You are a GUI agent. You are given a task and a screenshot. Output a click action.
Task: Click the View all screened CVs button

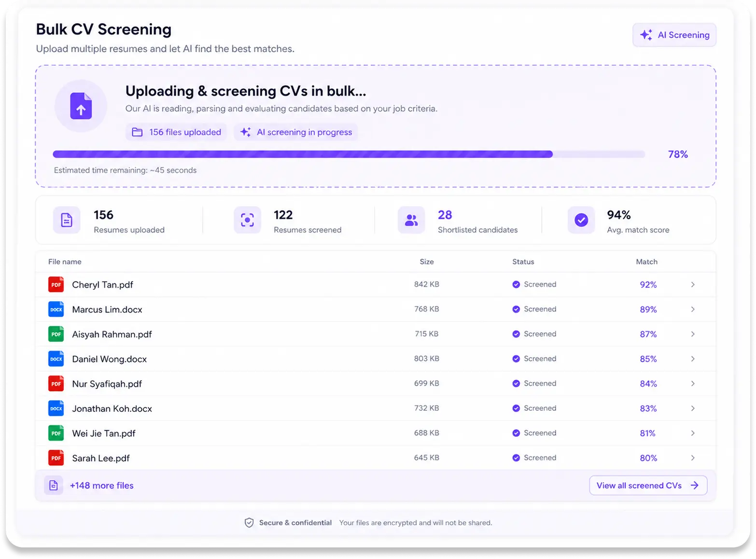pos(648,486)
